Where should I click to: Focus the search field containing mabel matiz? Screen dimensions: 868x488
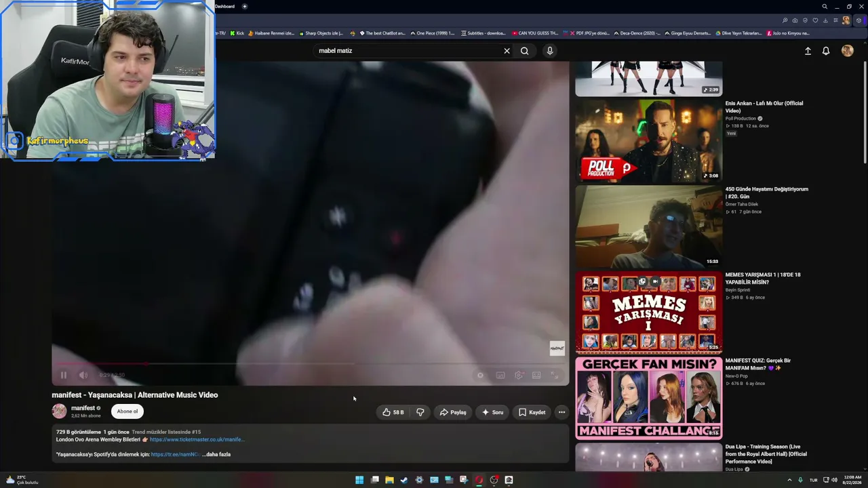click(407, 51)
